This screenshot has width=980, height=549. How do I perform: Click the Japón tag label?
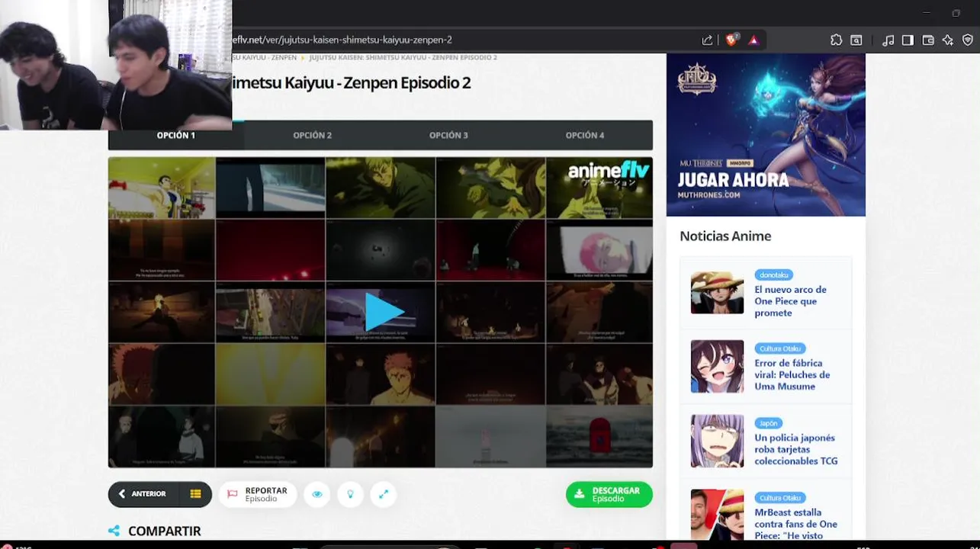pos(768,423)
